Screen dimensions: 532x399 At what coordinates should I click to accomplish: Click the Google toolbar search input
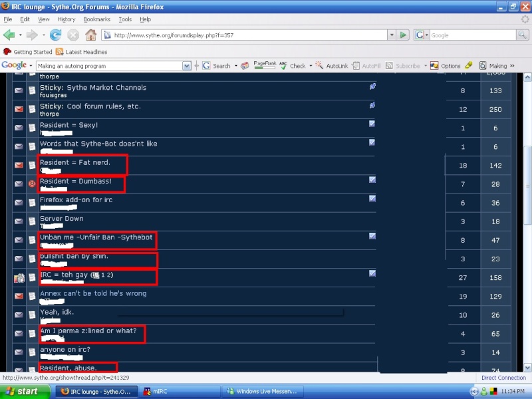(x=109, y=66)
